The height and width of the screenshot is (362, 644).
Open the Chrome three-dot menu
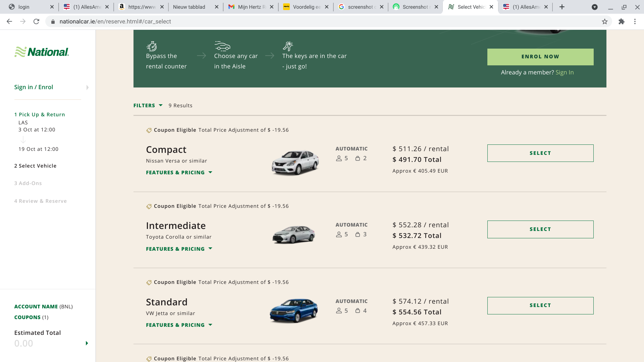pos(635,21)
